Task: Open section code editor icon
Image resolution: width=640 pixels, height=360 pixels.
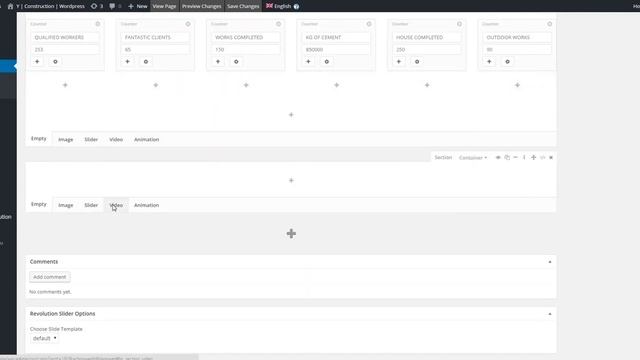Action: coord(542,158)
